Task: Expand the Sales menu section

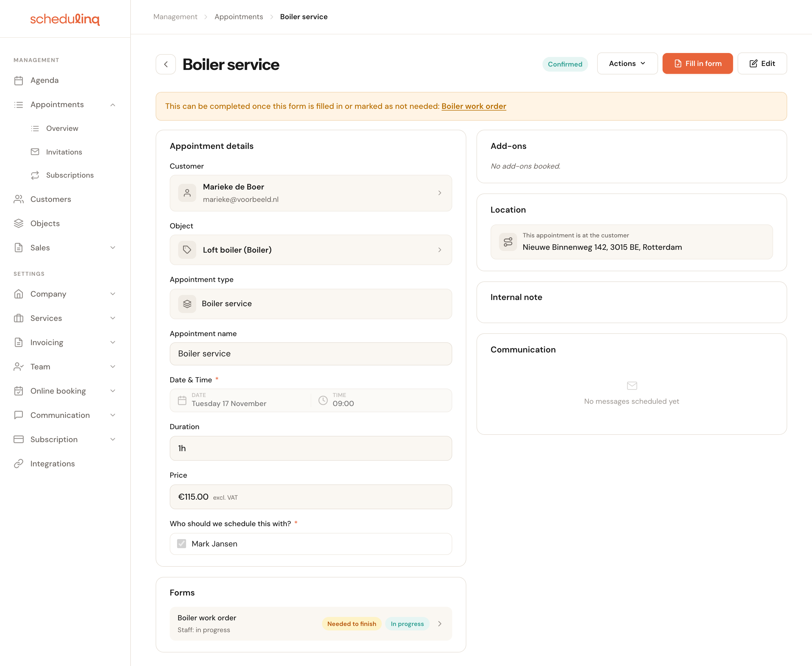Action: click(113, 248)
